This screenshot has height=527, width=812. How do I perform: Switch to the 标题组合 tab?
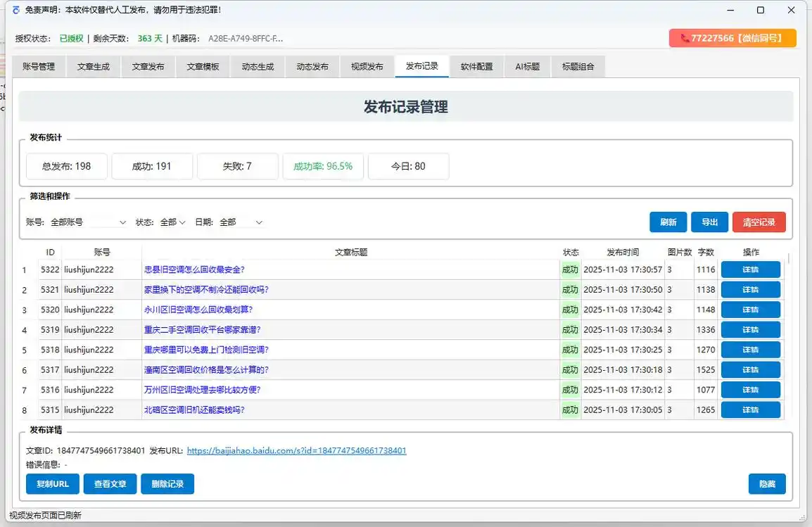coord(578,66)
